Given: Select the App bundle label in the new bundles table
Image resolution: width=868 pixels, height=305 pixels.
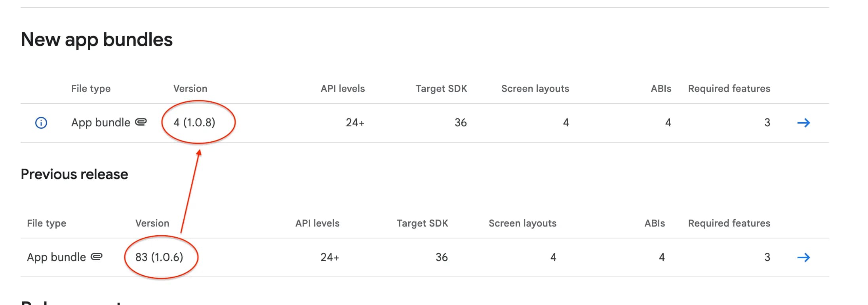Looking at the screenshot, I should (x=101, y=122).
